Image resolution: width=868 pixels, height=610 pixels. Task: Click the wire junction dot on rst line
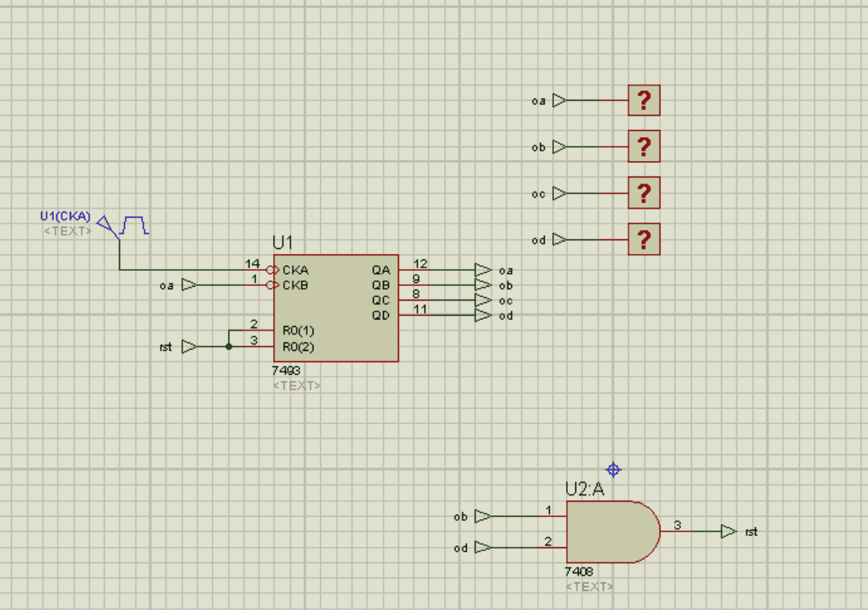[229, 347]
